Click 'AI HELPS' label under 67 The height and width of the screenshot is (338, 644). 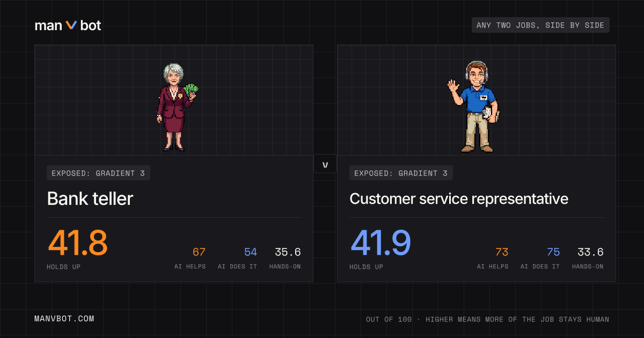tap(190, 267)
